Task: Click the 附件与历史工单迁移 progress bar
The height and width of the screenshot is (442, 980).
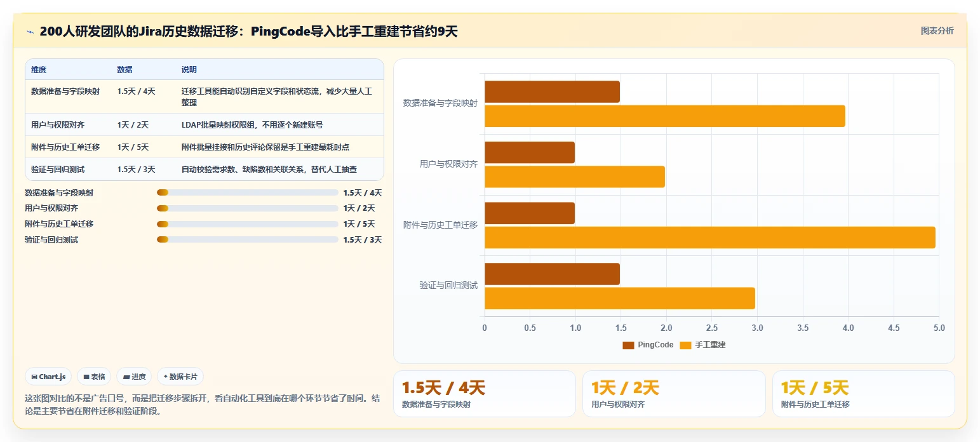Action: pos(247,224)
